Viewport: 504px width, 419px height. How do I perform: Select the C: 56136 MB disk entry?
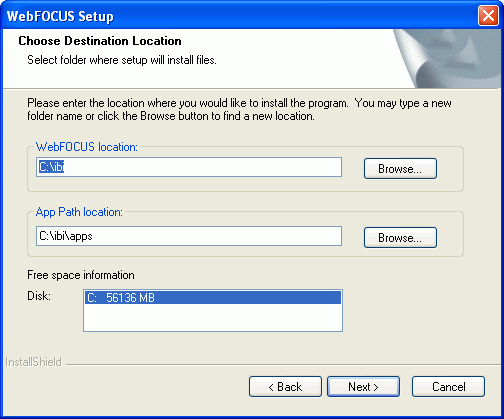(213, 297)
